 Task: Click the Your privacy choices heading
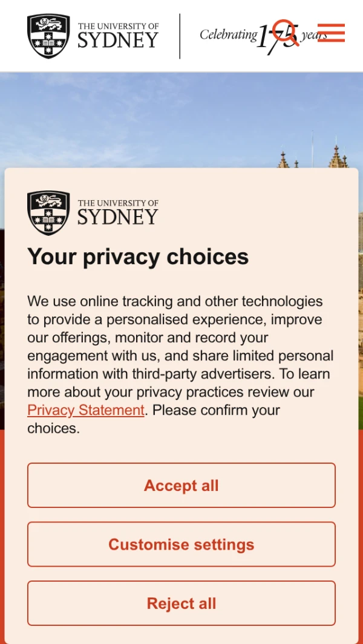(x=138, y=256)
